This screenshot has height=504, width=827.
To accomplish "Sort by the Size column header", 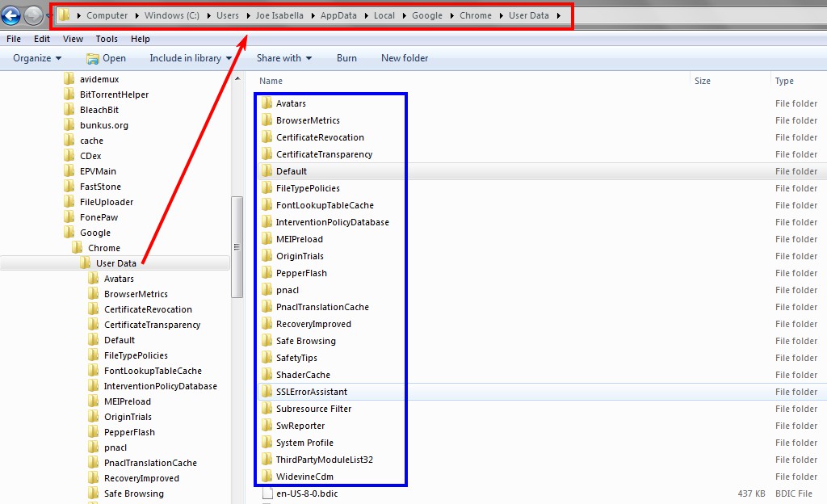I will click(x=702, y=81).
